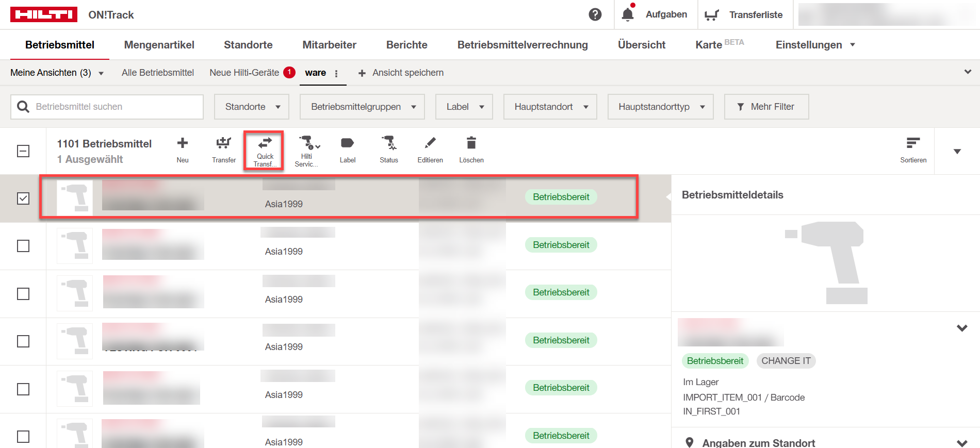Click the search magnifier icon

click(23, 107)
